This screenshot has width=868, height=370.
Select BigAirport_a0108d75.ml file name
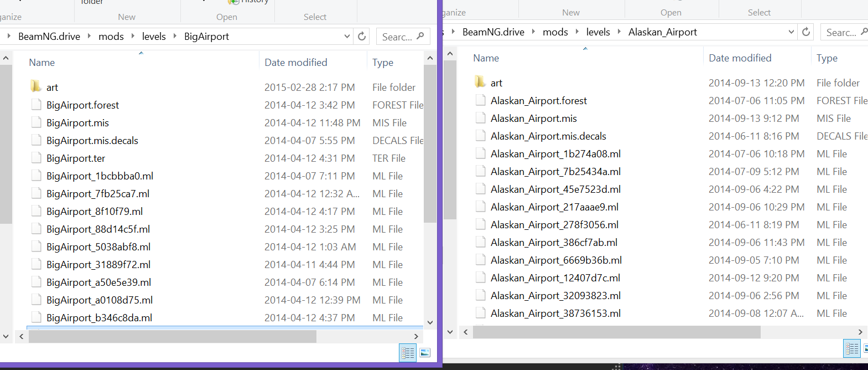click(x=100, y=300)
